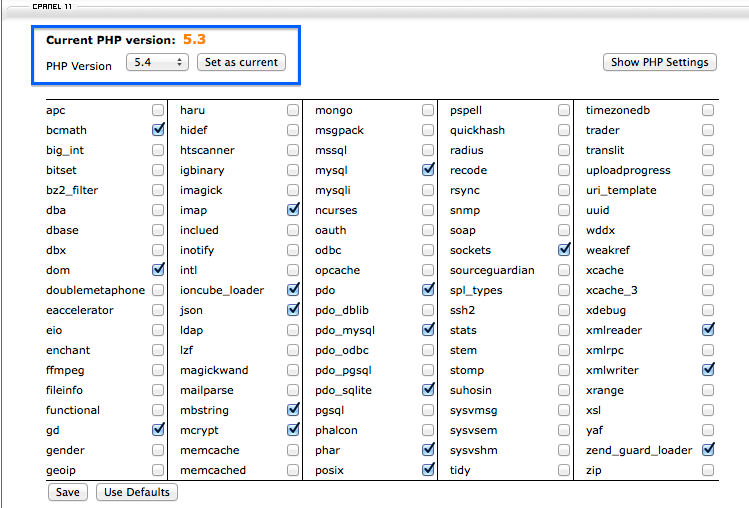Enable the mysqli checkbox
Image resolution: width=749 pixels, height=508 pixels.
(428, 190)
